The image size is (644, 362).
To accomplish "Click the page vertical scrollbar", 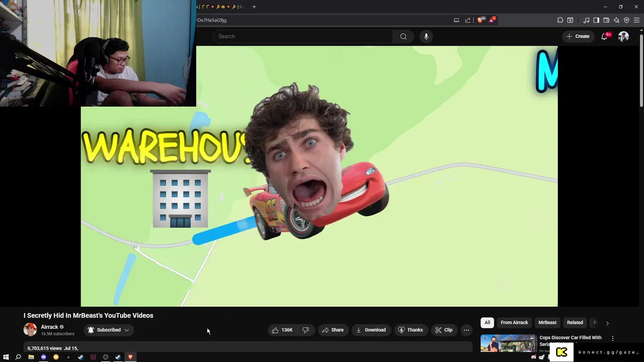I will click(x=641, y=70).
